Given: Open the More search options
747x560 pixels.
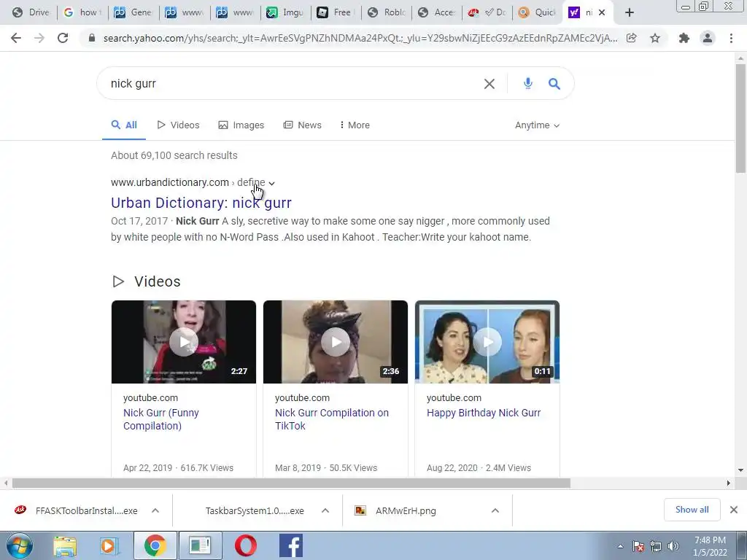Looking at the screenshot, I should (x=355, y=125).
